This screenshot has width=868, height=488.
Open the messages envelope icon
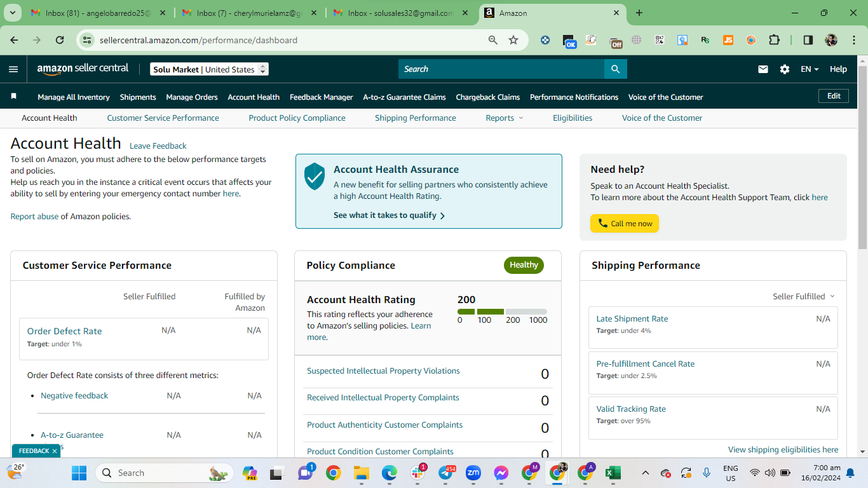(763, 69)
